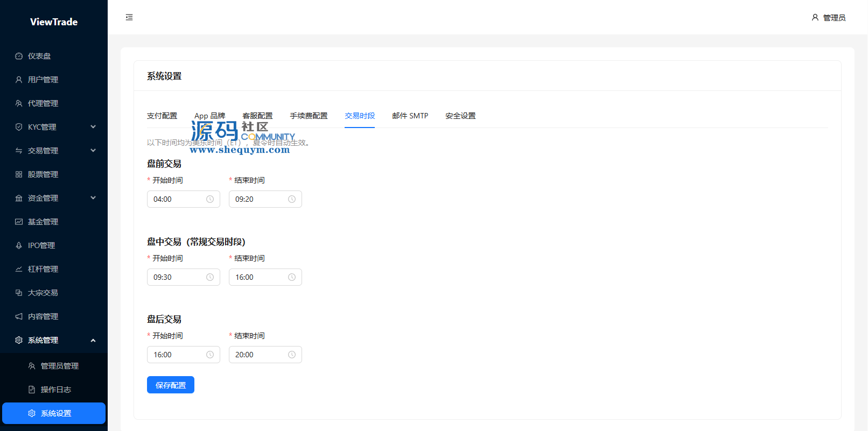Edit pre-market start time 04:00 field
Screen dimensions: 868x431
tap(184, 199)
